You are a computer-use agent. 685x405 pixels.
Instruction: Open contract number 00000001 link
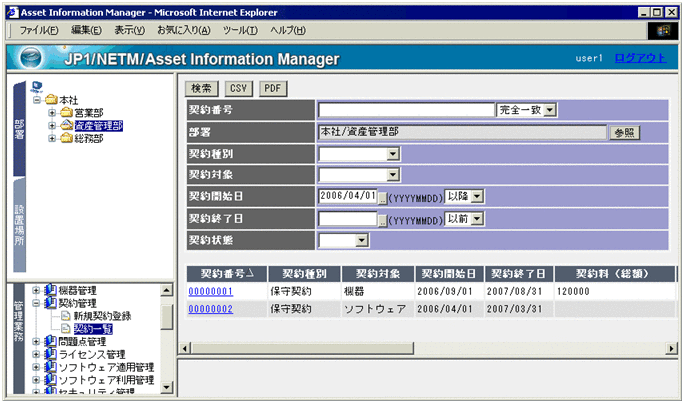211,291
